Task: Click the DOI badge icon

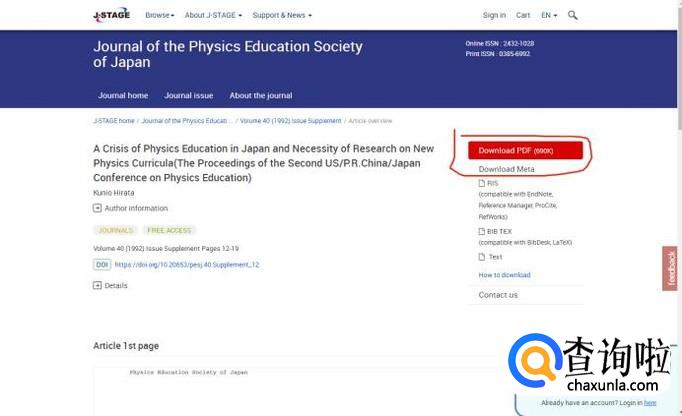Action: (102, 265)
